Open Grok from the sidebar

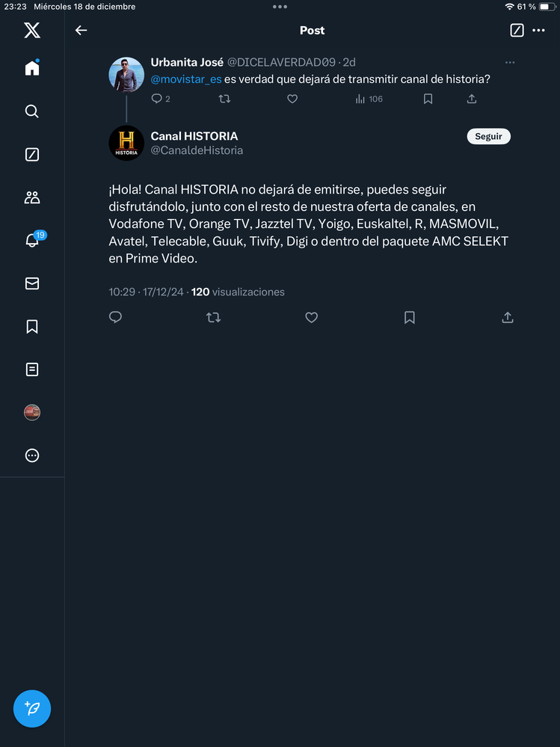pyautogui.click(x=31, y=155)
